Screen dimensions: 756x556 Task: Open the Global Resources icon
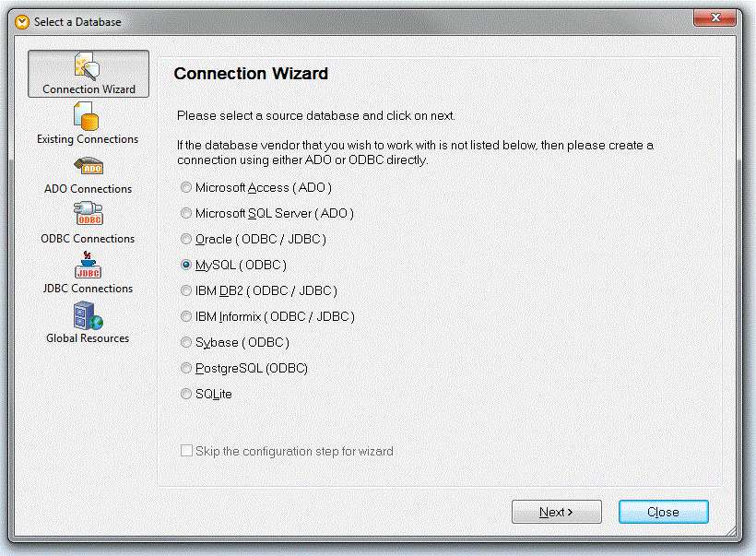click(88, 315)
